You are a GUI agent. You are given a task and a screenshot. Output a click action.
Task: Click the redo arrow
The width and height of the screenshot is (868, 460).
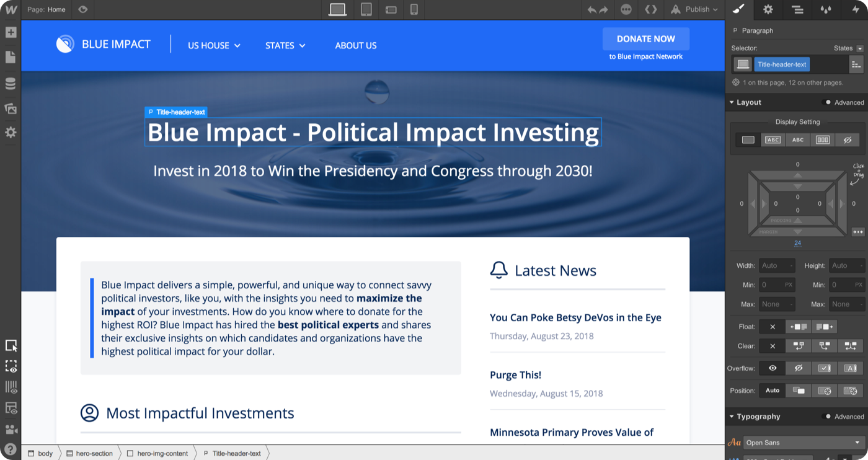[x=603, y=9]
